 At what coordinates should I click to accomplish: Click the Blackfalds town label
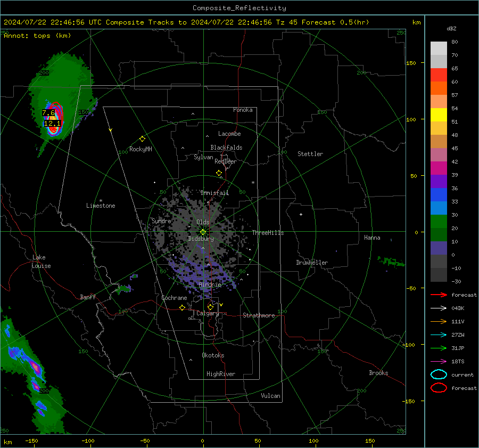tap(226, 148)
